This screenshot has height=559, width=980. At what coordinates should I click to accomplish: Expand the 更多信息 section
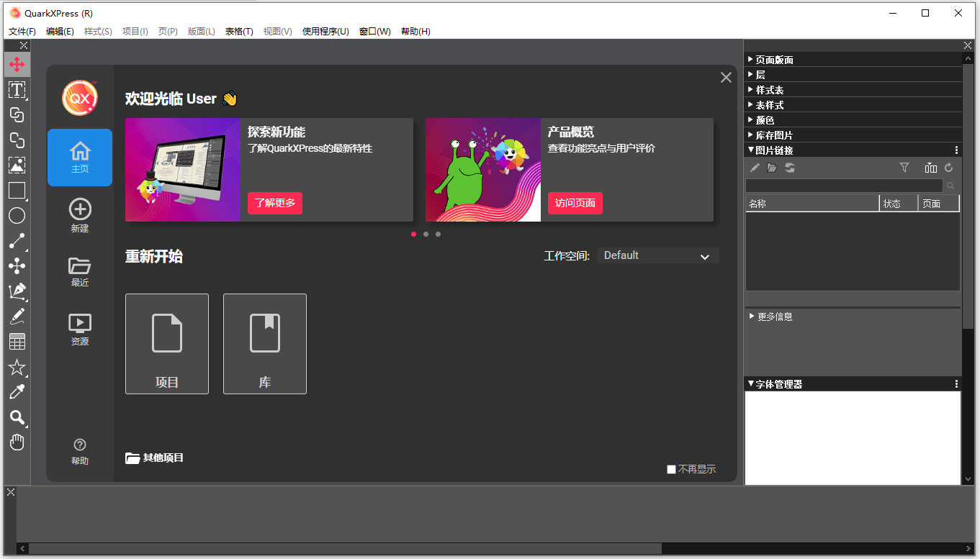(752, 316)
